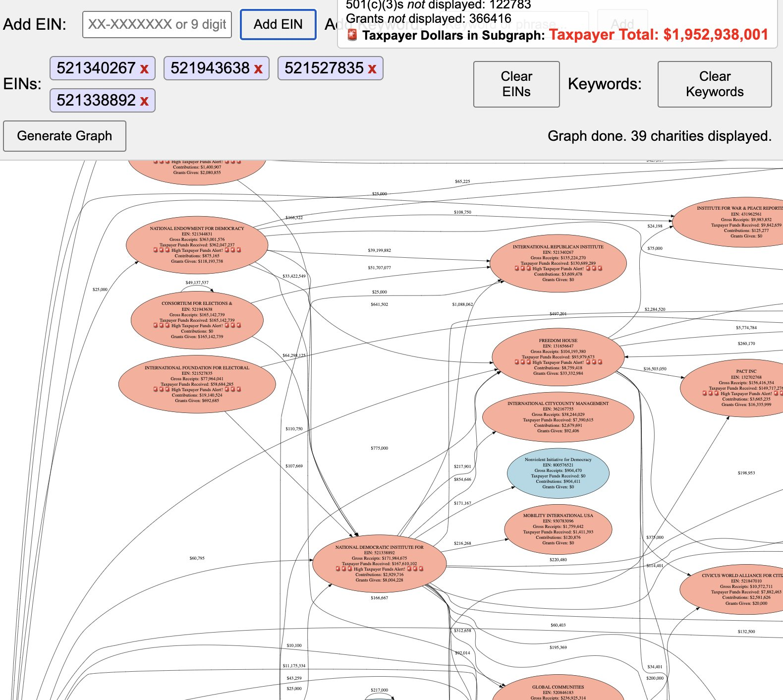Screen dimensions: 783x700
Task: Select the Freedom House node
Action: click(558, 357)
